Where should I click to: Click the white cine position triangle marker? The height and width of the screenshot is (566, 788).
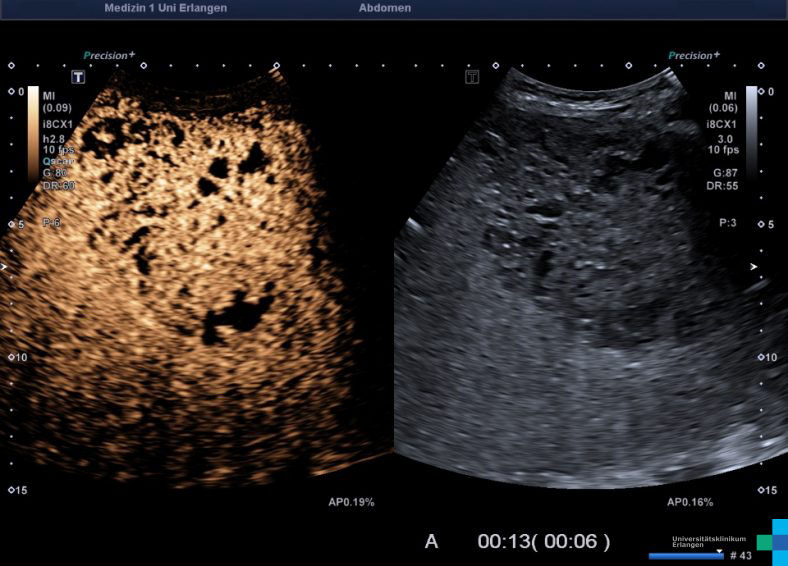(718, 550)
